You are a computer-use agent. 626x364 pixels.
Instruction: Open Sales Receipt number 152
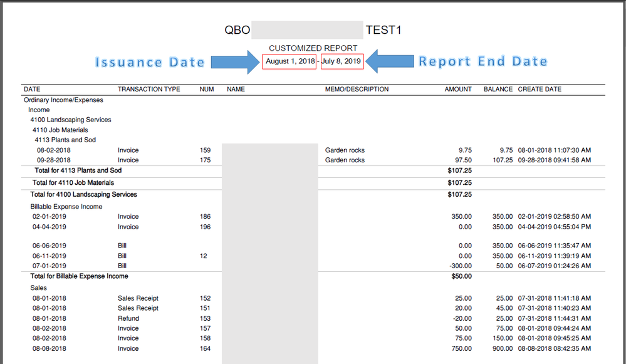click(138, 298)
